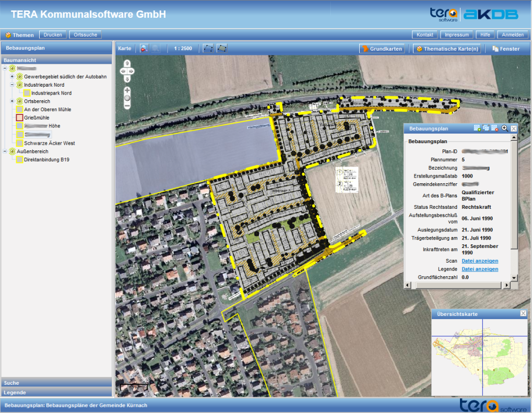This screenshot has width=532, height=413.
Task: Toggle the Grießmühle plan layer box
Action: point(19,118)
